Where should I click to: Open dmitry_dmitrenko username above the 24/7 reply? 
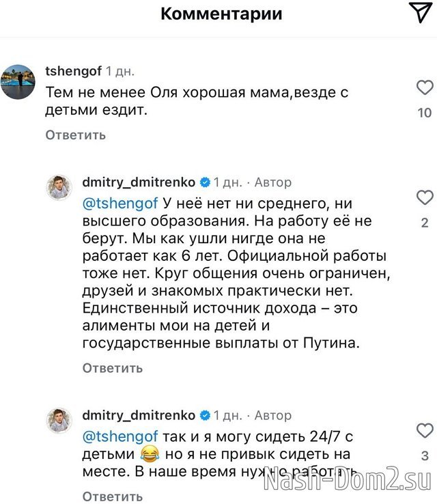pos(139,415)
